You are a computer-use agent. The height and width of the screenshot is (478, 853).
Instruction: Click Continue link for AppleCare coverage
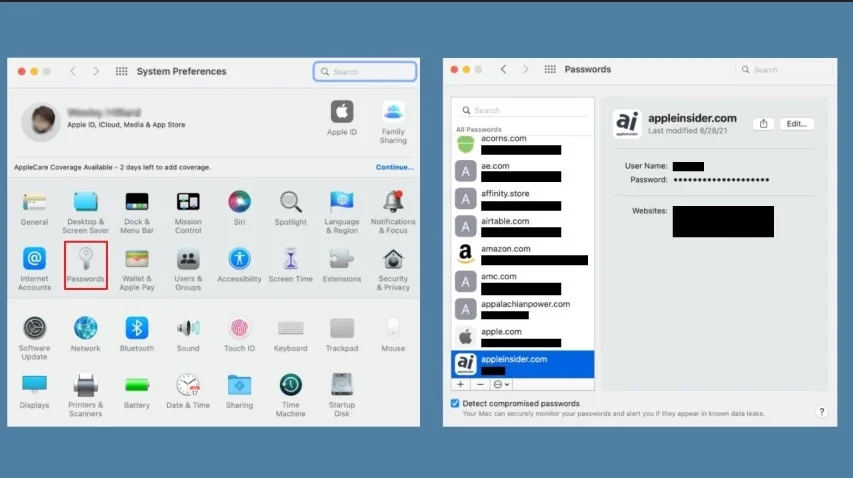[x=394, y=167]
